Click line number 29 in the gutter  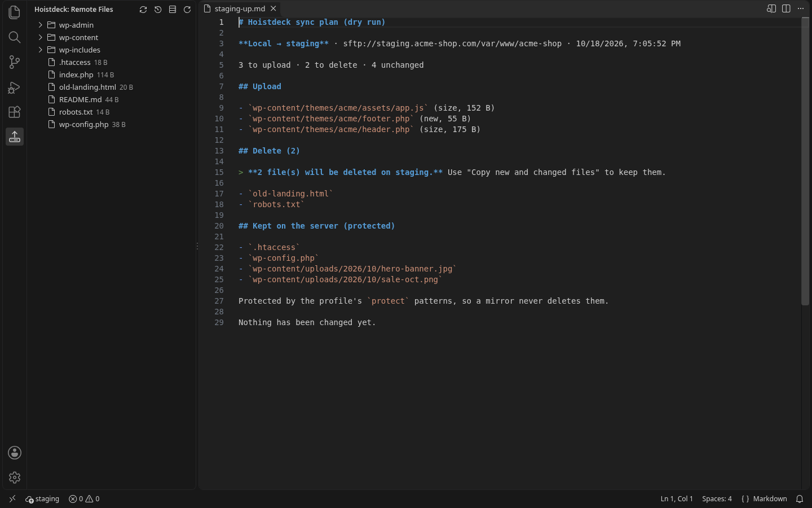click(219, 322)
